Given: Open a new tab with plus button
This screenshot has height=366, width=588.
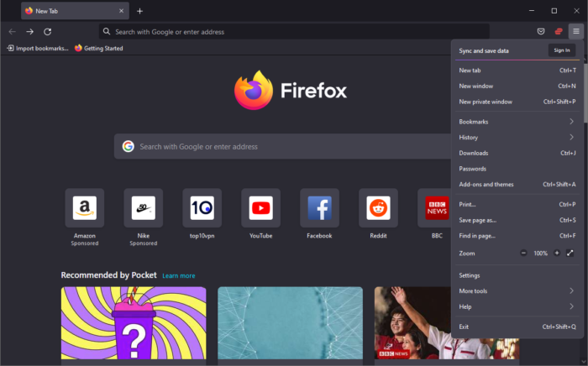Looking at the screenshot, I should 139,11.
